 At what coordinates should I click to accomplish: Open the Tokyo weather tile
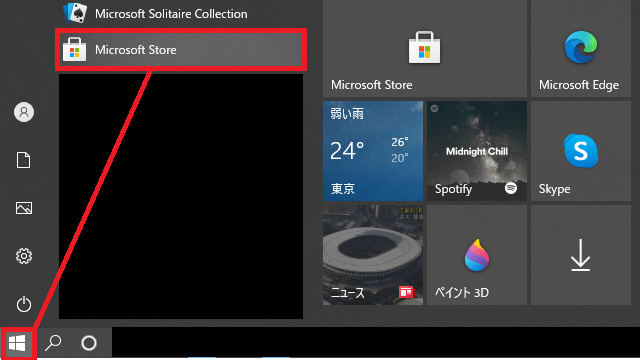coord(373,151)
